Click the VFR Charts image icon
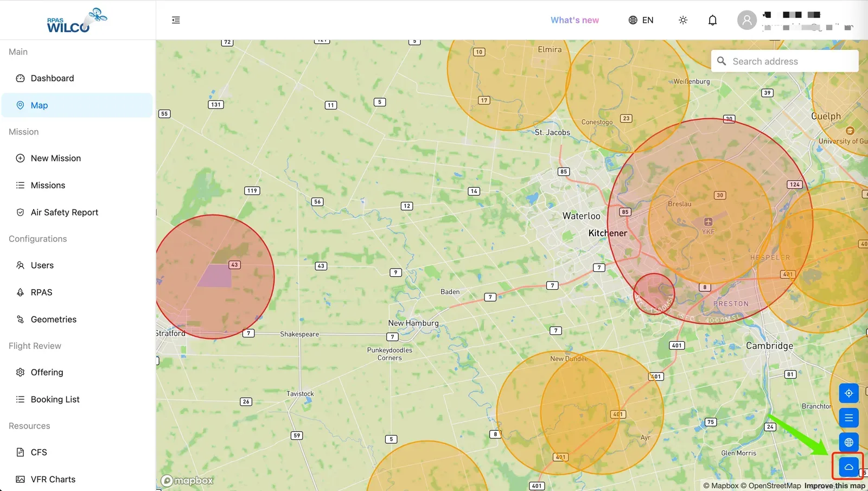 (20, 480)
